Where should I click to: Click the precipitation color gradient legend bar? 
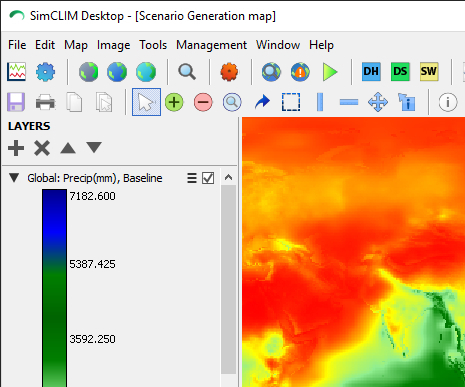click(54, 288)
